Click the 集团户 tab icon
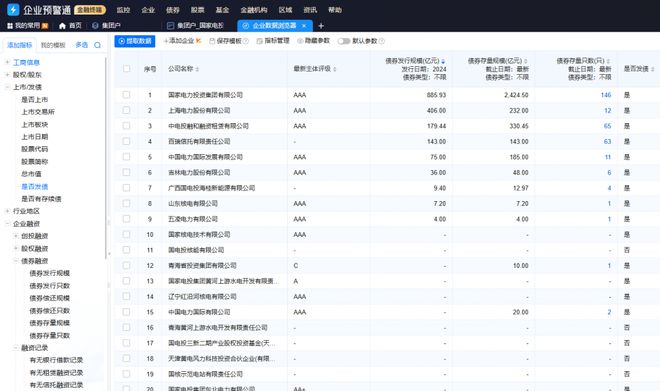This screenshot has width=660, height=391. point(95,26)
